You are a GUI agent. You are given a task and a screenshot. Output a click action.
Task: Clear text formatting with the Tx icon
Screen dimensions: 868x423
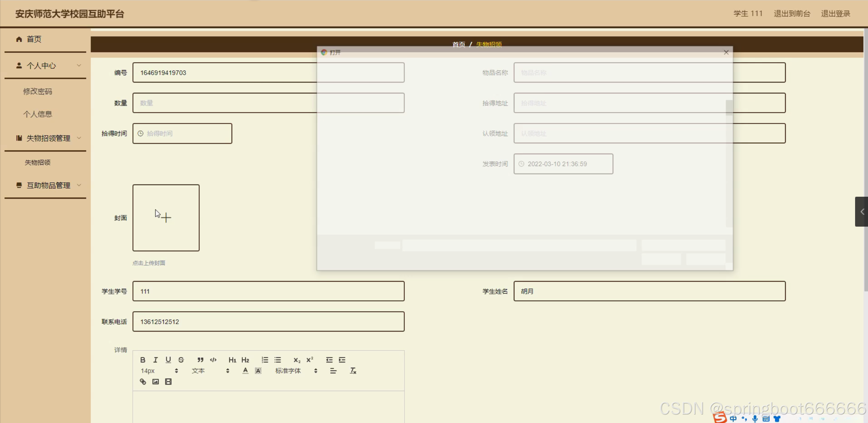353,371
